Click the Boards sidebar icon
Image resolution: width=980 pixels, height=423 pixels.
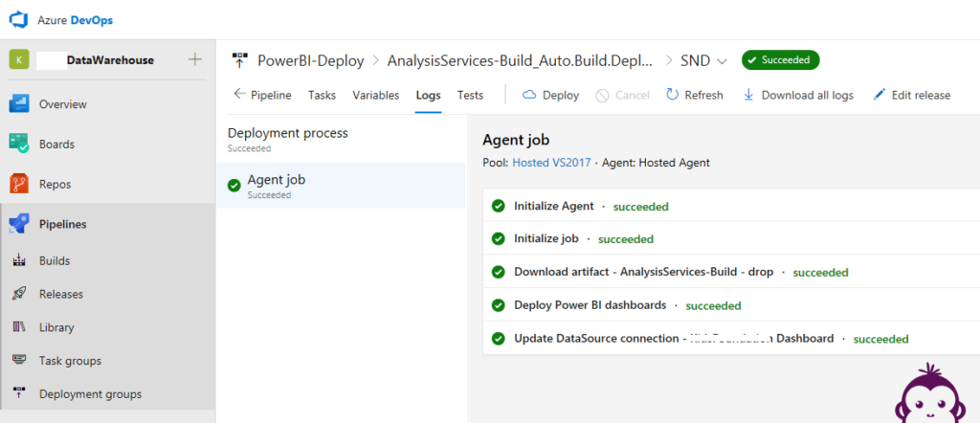point(19,144)
